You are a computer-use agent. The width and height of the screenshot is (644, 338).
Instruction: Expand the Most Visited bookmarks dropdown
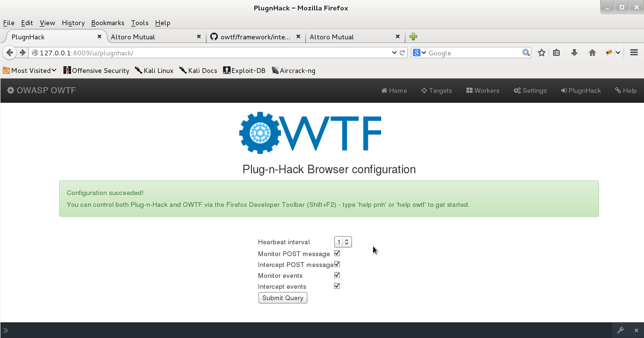click(30, 71)
